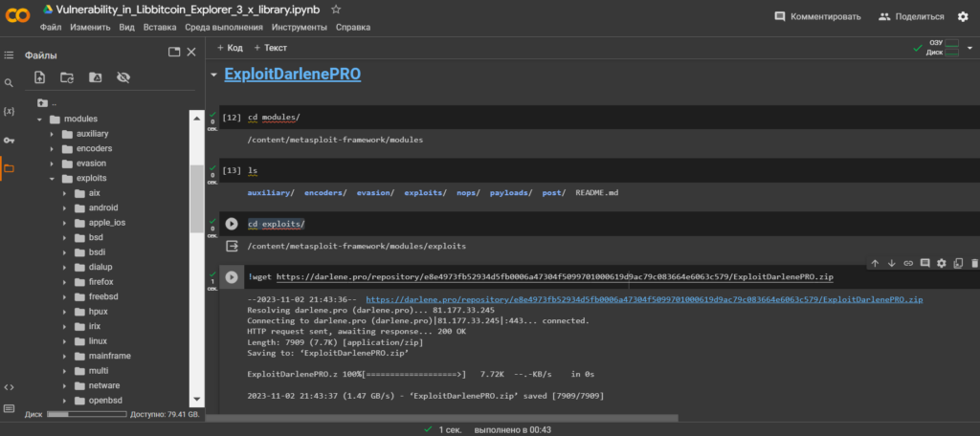Open the Справка menu
The image size is (980, 436).
[353, 28]
